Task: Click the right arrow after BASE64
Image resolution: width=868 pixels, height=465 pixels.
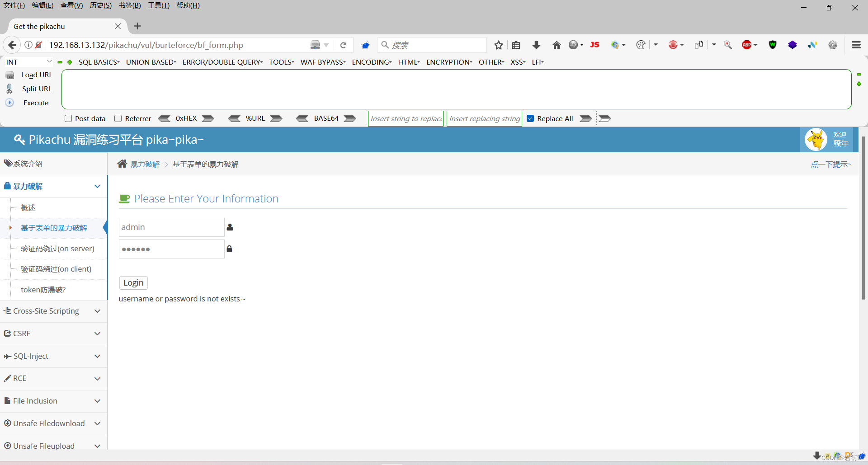Action: 350,118
